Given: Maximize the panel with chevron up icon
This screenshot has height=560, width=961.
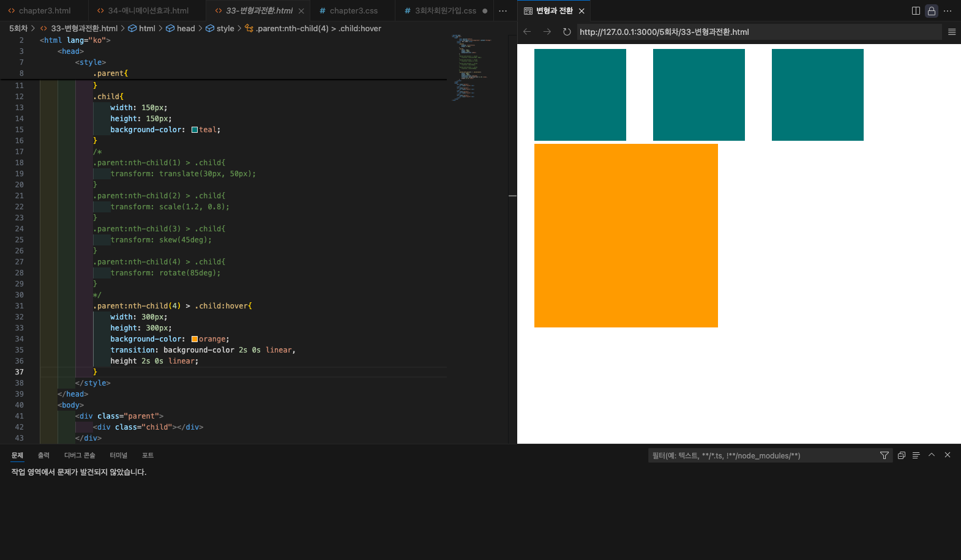Looking at the screenshot, I should pyautogui.click(x=932, y=455).
